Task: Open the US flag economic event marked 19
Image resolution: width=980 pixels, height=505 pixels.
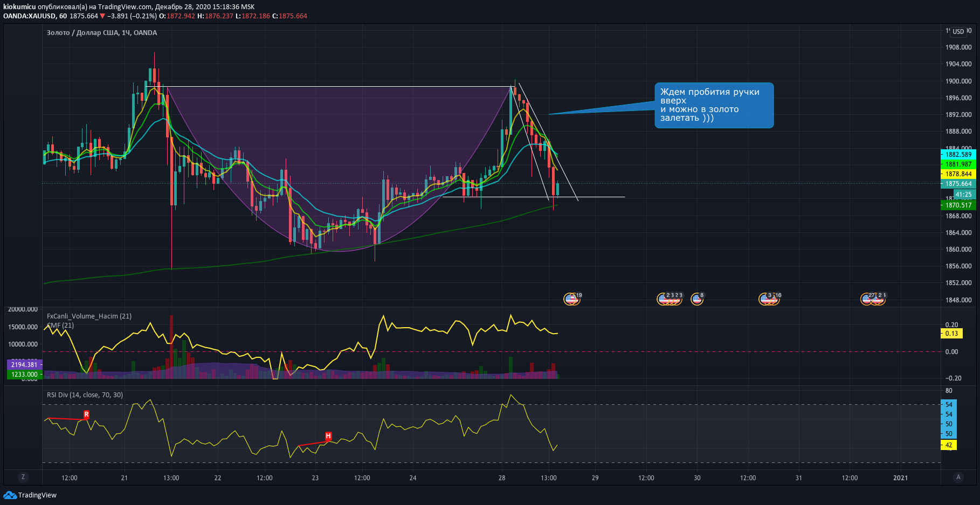Action: tap(571, 298)
